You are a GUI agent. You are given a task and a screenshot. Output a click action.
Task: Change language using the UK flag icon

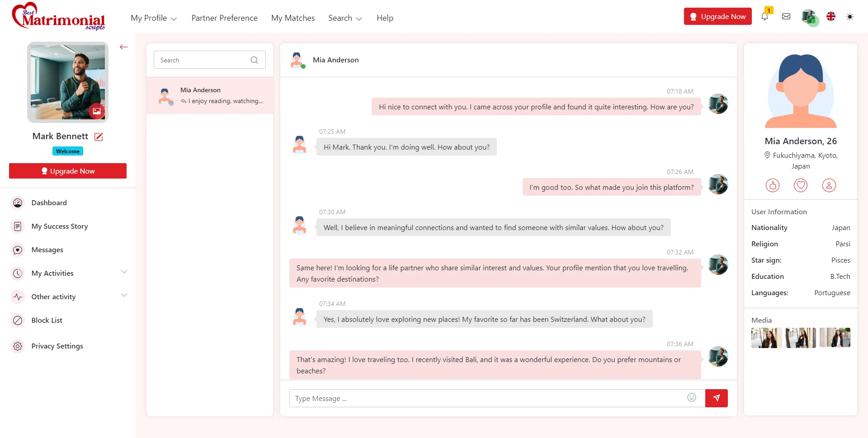831,17
